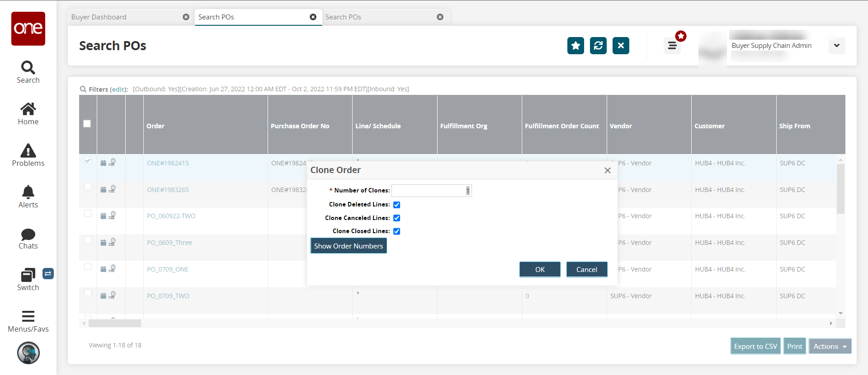Open the Search sidebar item

pyautogui.click(x=28, y=72)
